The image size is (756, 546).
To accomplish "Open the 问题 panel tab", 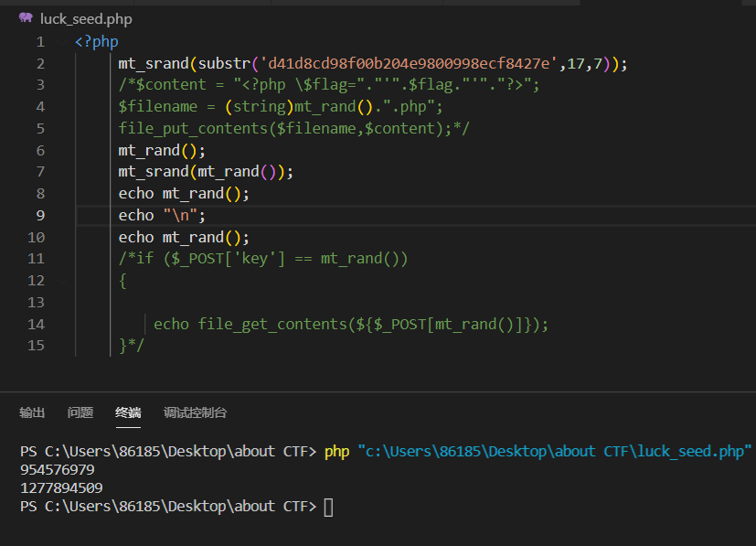I will pos(80,412).
